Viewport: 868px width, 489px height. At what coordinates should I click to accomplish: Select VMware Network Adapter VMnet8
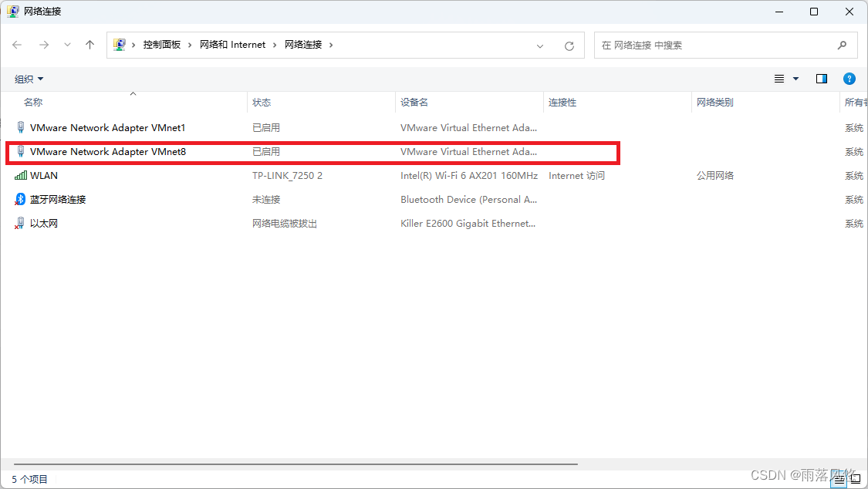tap(108, 152)
